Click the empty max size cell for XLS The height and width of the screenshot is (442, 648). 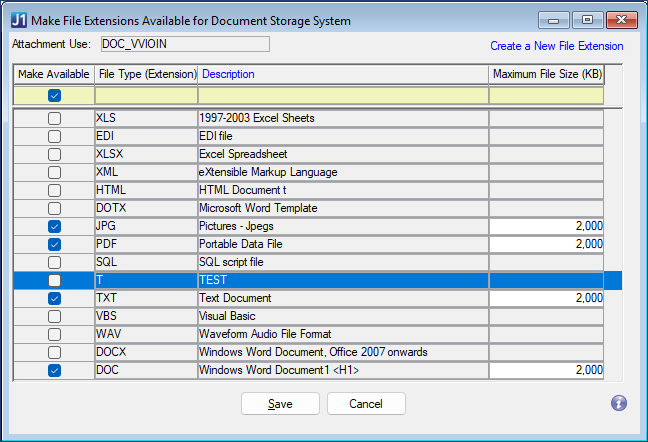tap(546, 118)
